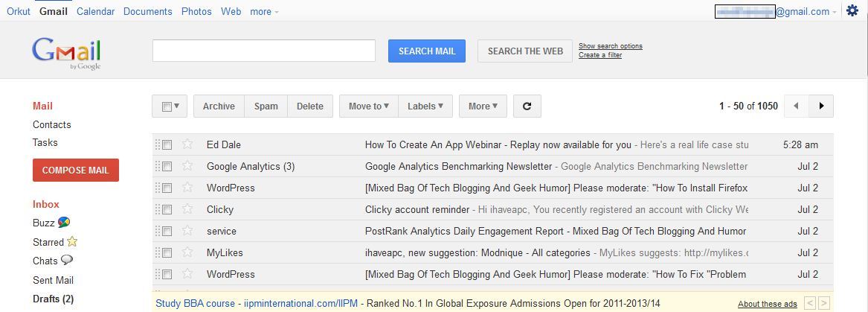868x312 pixels.
Task: Click the Delete button
Action: tap(310, 106)
